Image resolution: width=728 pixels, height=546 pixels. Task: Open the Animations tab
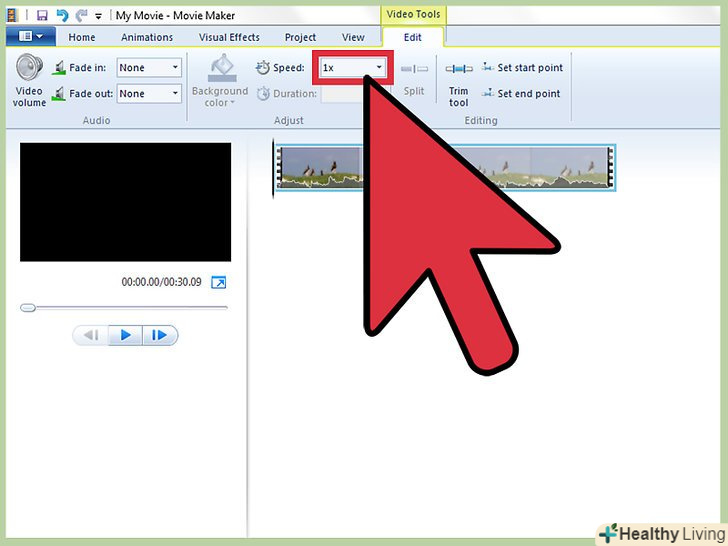tap(147, 37)
